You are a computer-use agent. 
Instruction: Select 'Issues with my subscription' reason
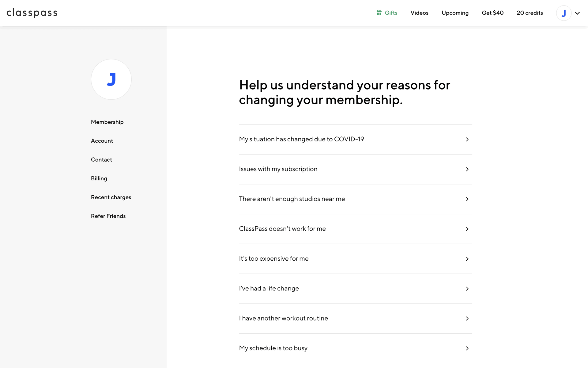tap(355, 169)
